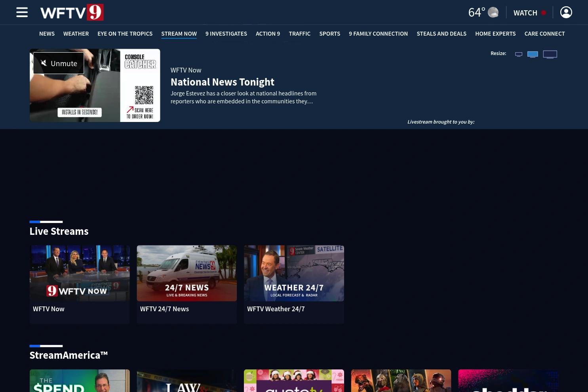This screenshot has width=588, height=392.
Task: Click the WATCH live button
Action: [530, 13]
